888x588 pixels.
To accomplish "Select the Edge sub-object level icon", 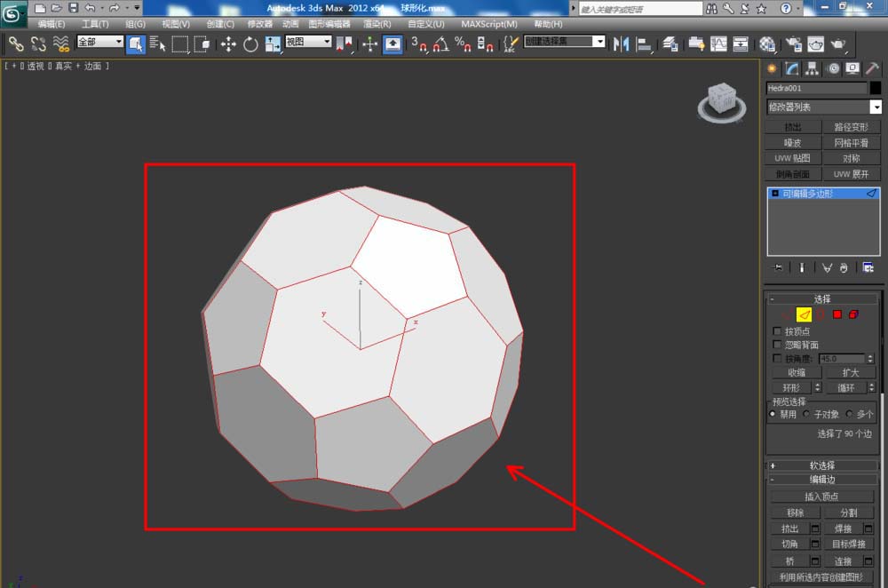I will (x=804, y=314).
